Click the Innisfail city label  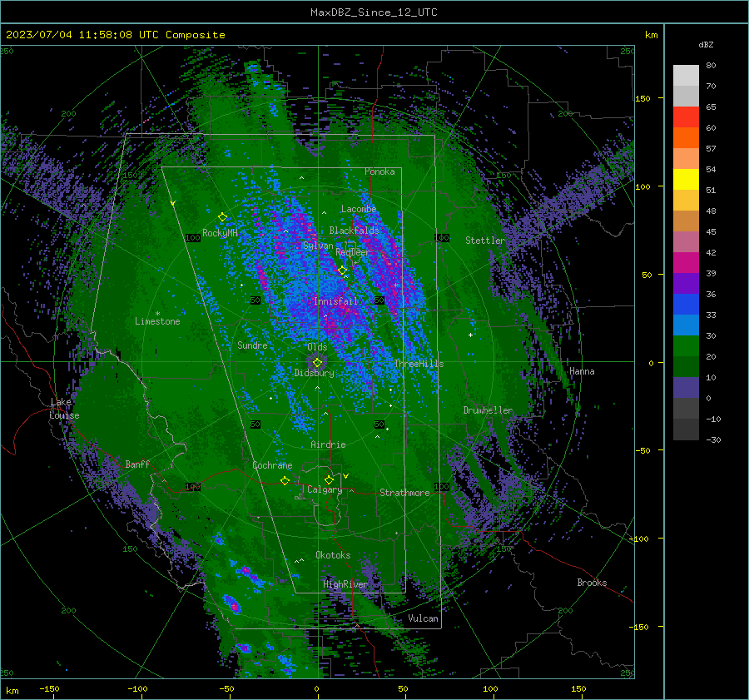click(x=335, y=301)
